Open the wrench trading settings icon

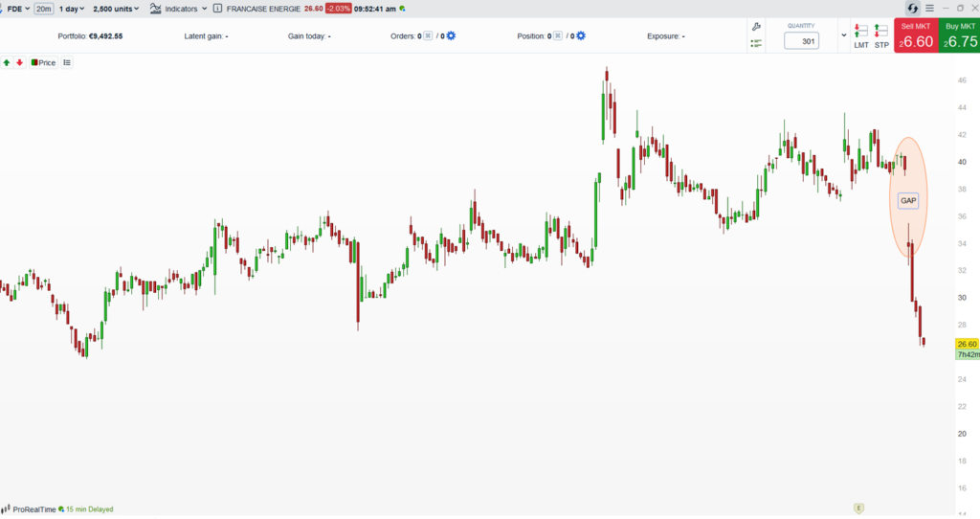756,27
